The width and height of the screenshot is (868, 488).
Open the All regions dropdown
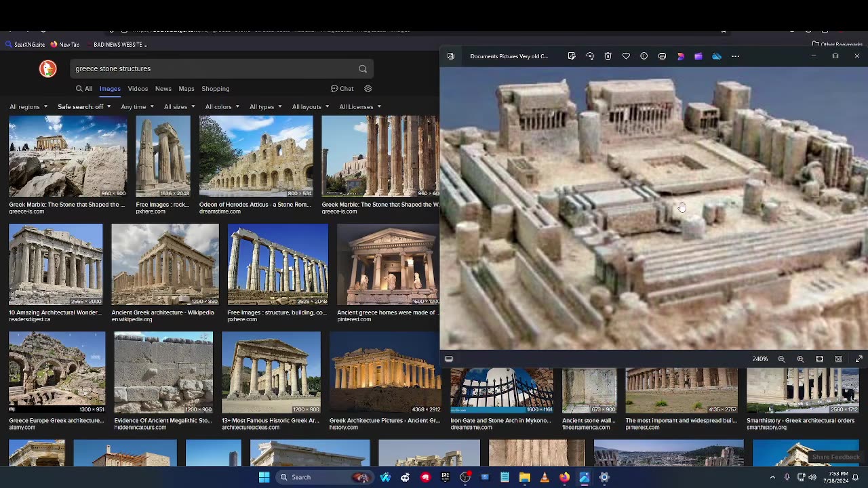tap(28, 106)
